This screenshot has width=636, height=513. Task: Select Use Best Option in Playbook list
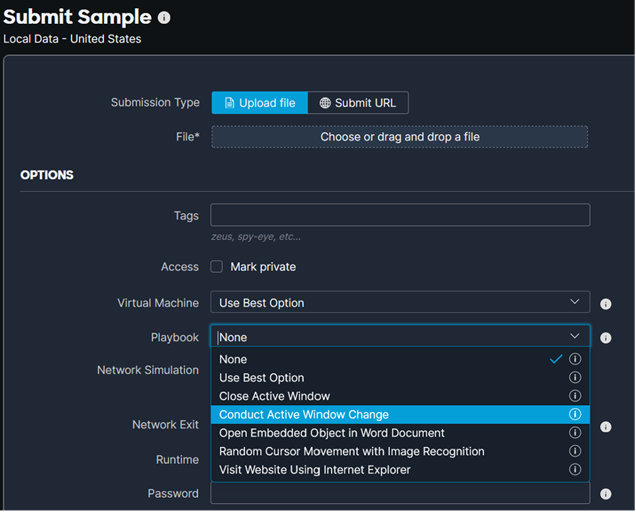(x=400, y=378)
